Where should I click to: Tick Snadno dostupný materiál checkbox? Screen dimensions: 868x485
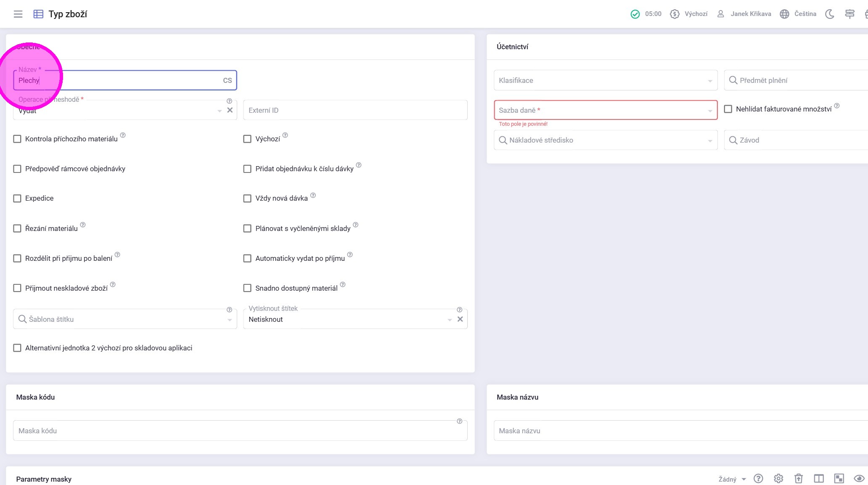point(247,288)
